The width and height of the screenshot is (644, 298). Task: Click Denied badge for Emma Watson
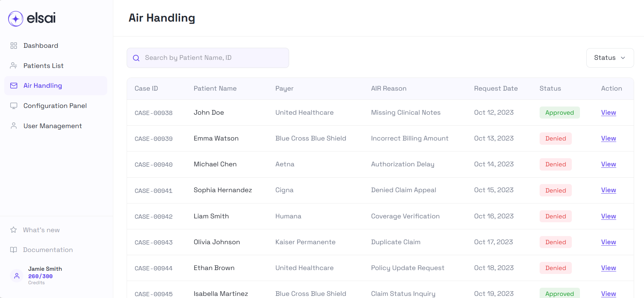(x=556, y=138)
